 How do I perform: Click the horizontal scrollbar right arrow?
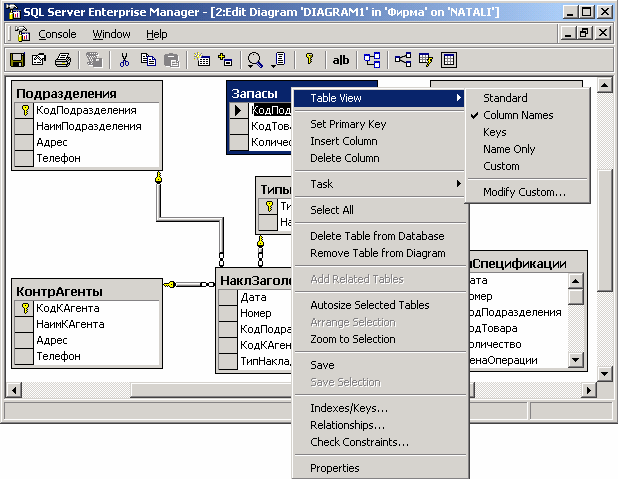(589, 390)
